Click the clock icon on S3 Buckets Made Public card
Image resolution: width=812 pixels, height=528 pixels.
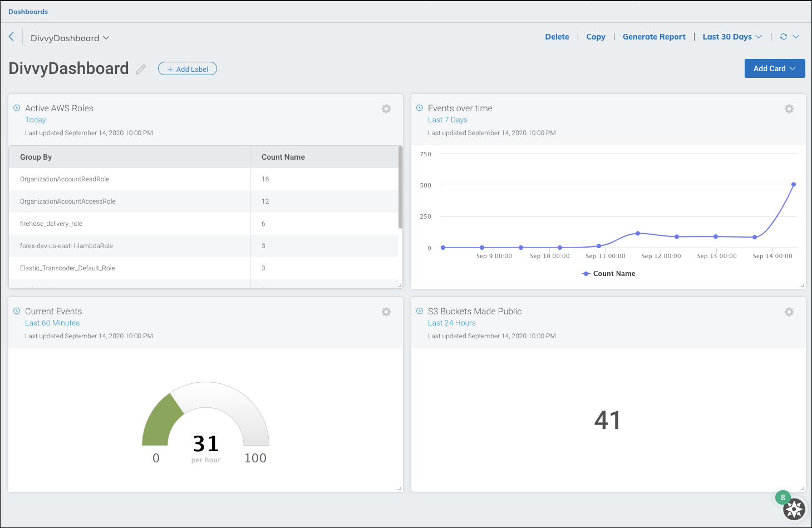(420, 311)
